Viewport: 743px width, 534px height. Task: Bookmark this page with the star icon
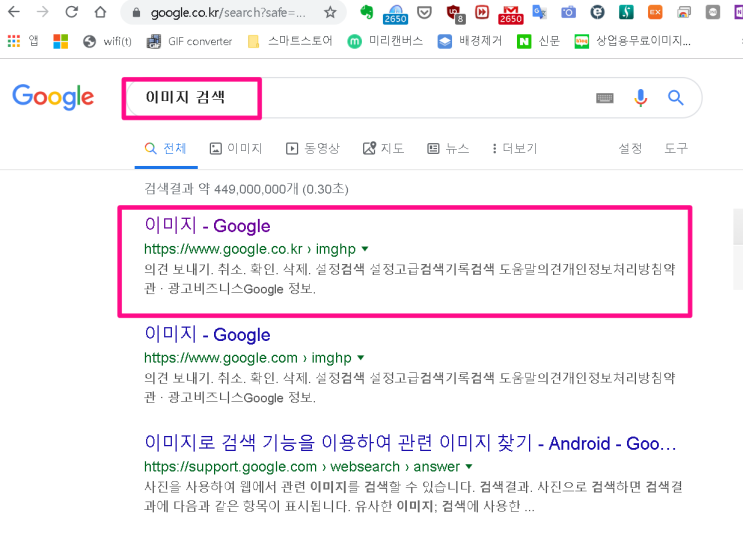click(330, 12)
